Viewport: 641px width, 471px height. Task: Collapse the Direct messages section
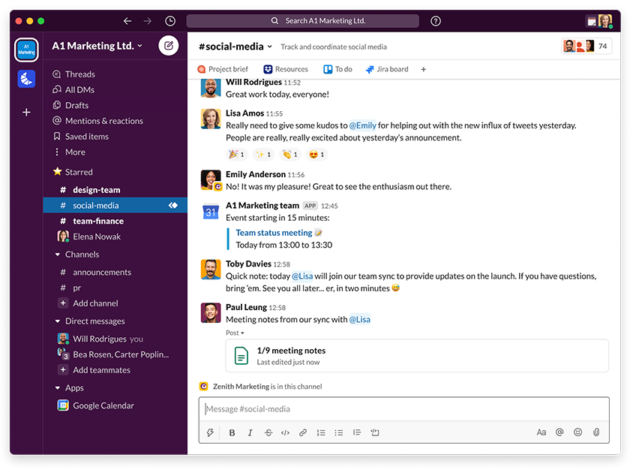click(57, 321)
